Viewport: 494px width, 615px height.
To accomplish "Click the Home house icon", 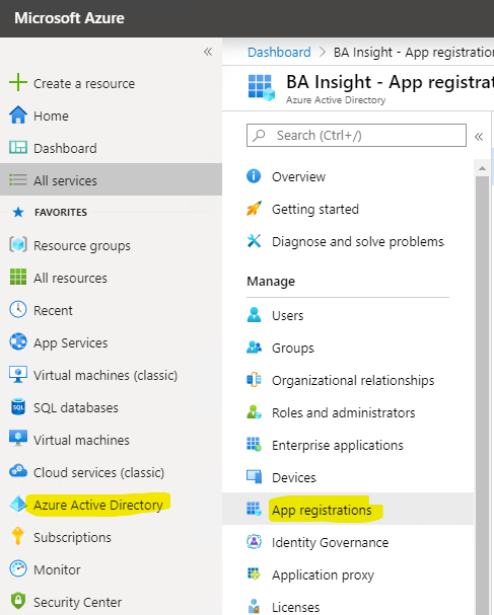I will click(18, 115).
